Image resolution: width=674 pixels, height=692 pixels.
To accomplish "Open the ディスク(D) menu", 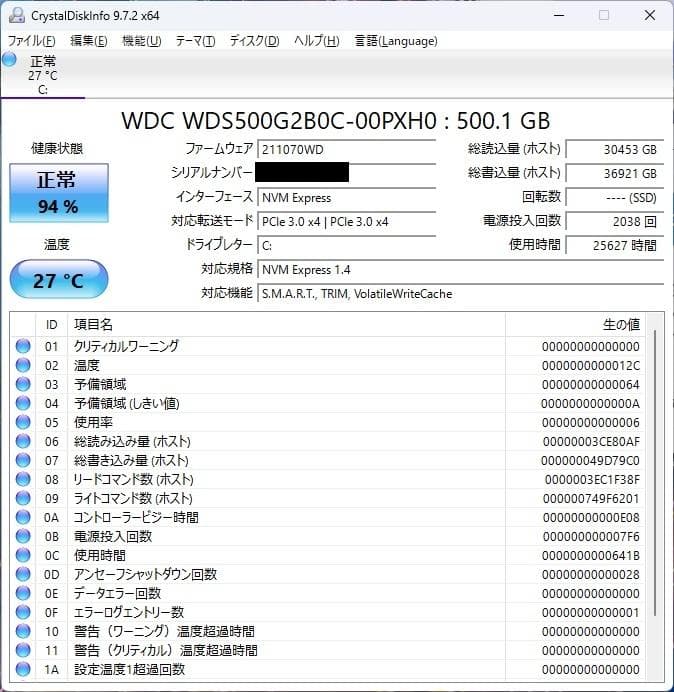I will point(255,41).
